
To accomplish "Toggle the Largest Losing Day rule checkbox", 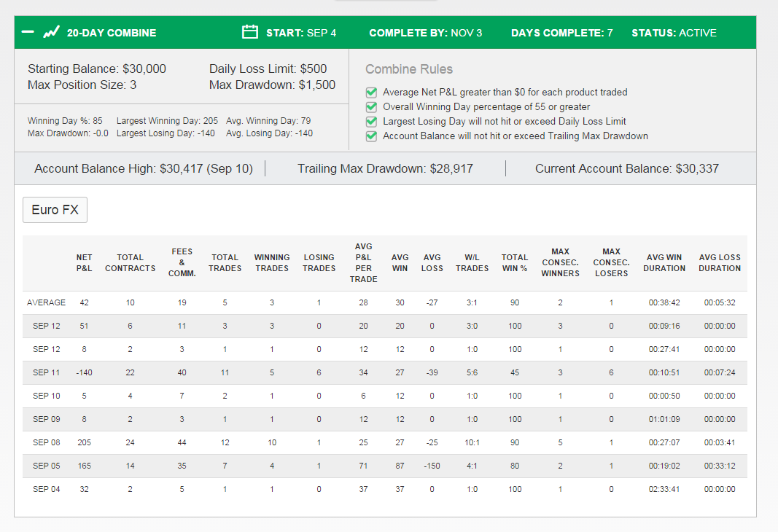I will (x=371, y=122).
